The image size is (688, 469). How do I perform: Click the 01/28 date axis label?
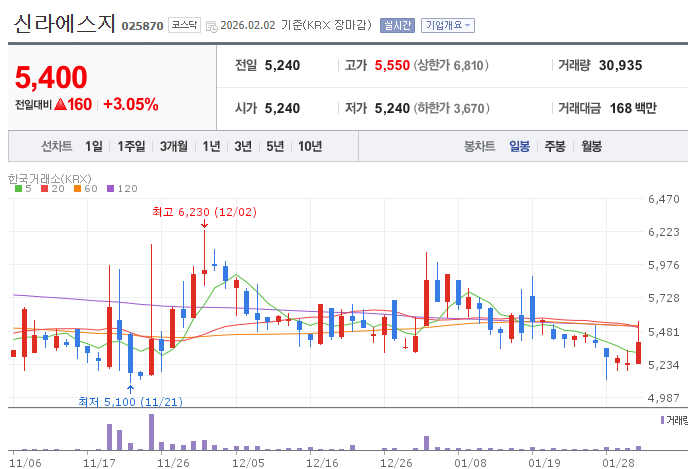tap(618, 463)
